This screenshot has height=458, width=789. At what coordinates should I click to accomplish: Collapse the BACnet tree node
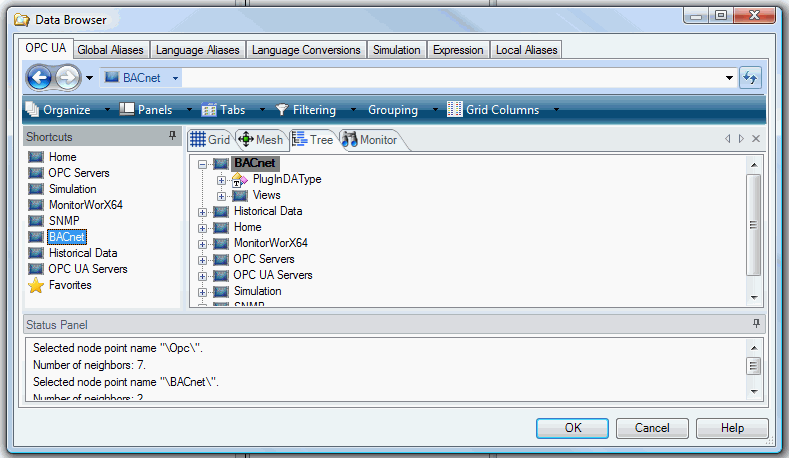(203, 164)
